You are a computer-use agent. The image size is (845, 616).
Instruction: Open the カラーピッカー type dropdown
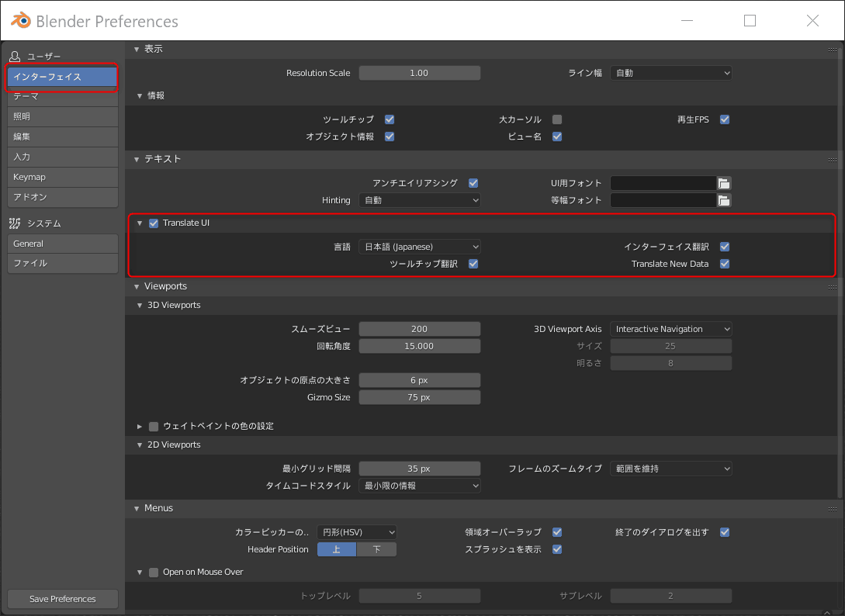click(357, 532)
